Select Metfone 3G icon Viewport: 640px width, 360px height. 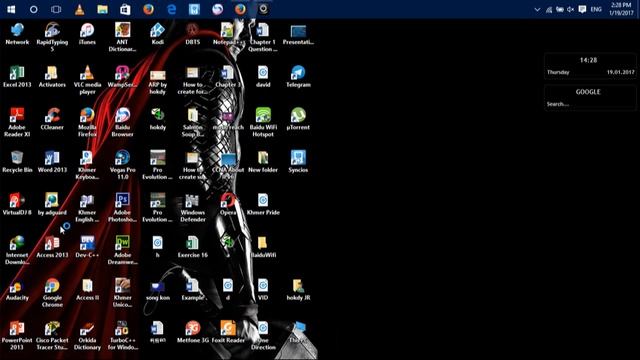click(193, 332)
